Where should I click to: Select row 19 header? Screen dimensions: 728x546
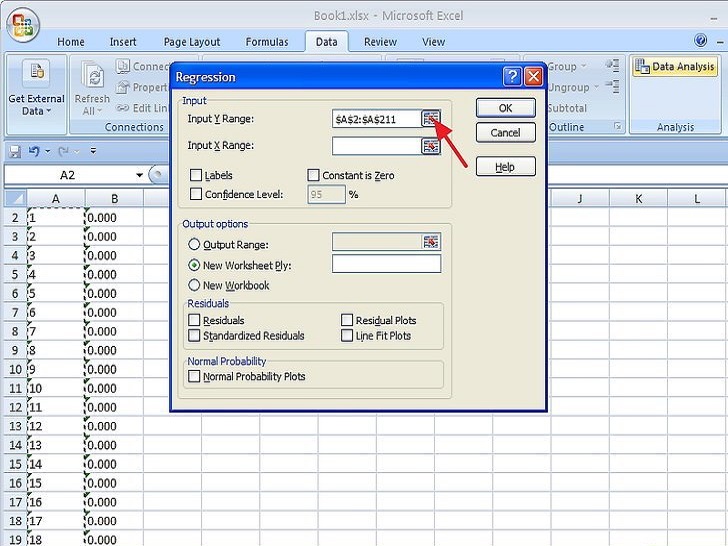tap(15, 540)
